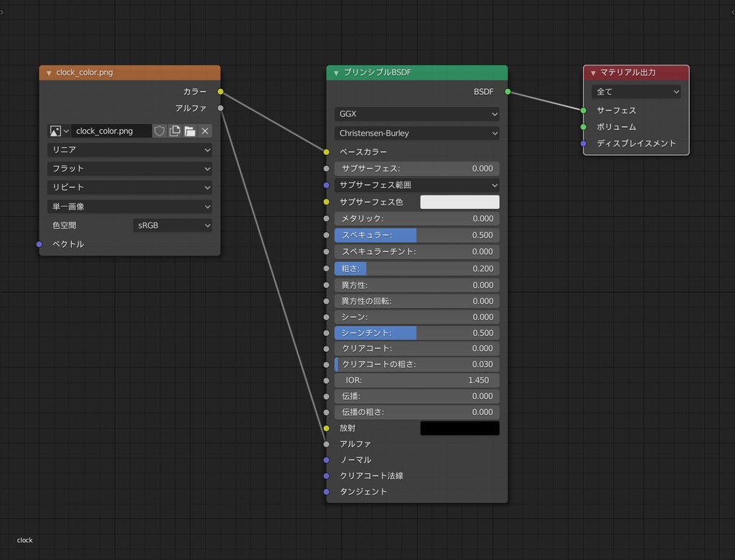Unlink the image with the X icon
Viewport: 735px width, 560px height.
[205, 131]
